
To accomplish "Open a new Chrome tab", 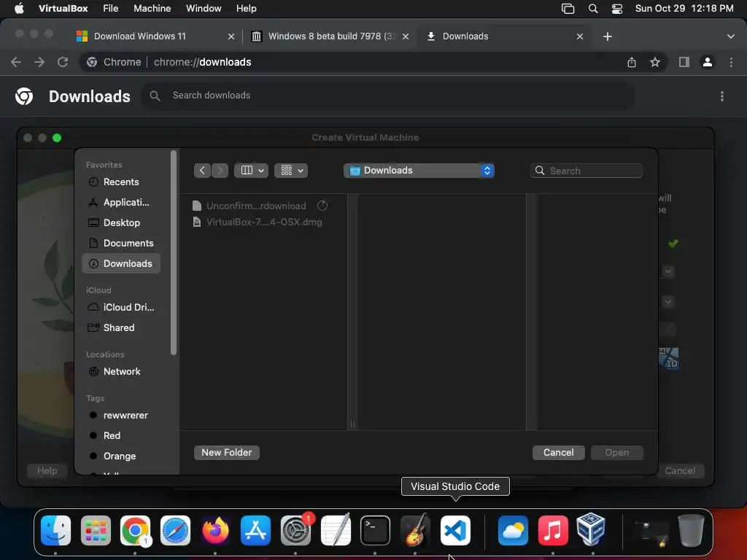I will (x=608, y=36).
